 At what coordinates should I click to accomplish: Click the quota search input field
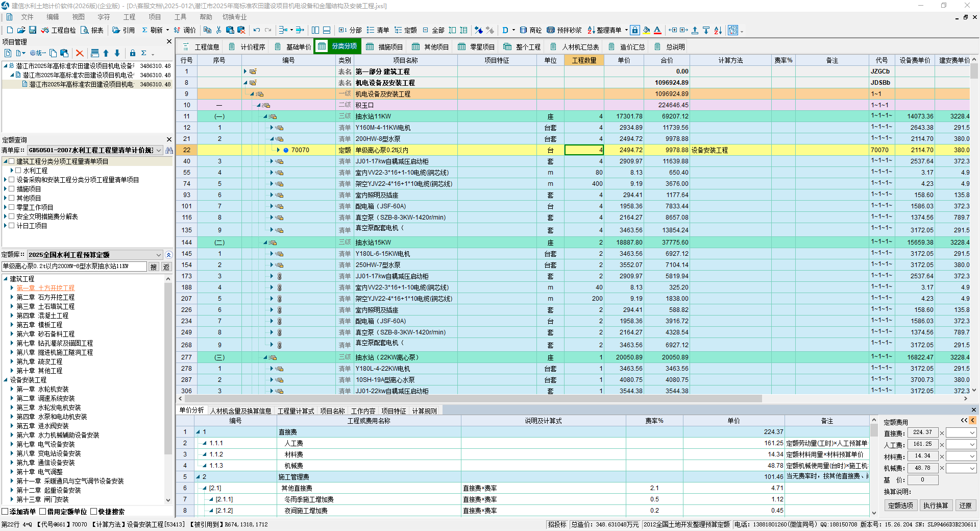(74, 267)
